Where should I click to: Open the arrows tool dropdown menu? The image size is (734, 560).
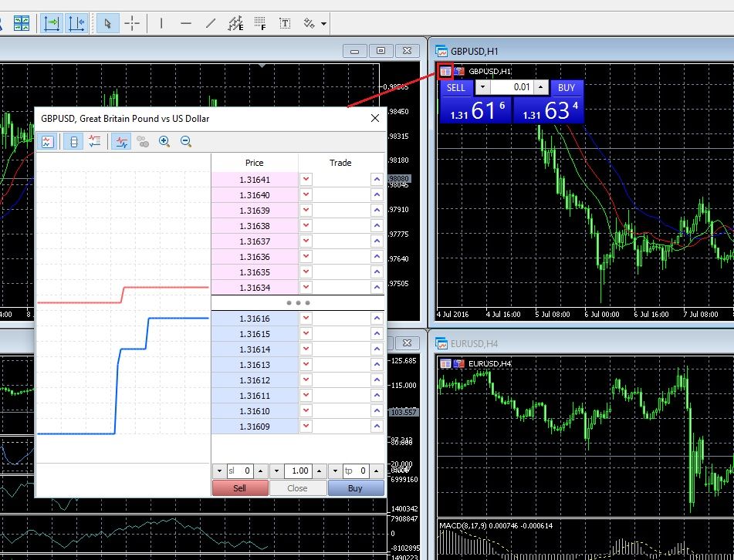(323, 23)
